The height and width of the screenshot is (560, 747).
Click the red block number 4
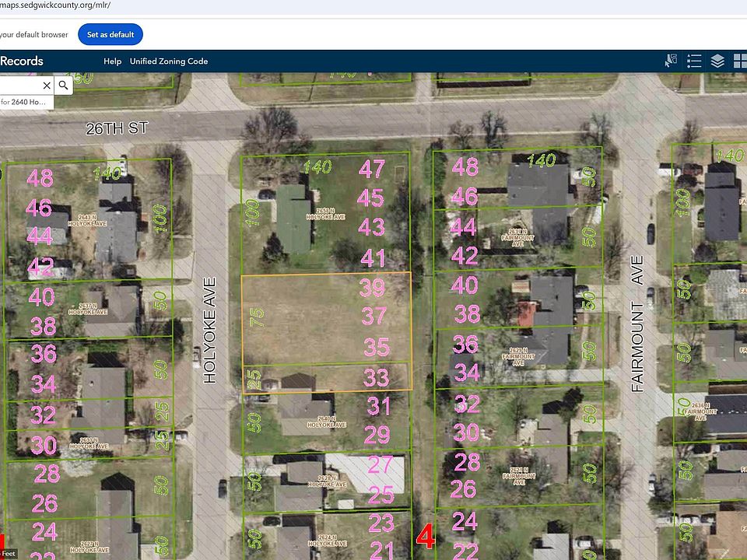[x=426, y=537]
